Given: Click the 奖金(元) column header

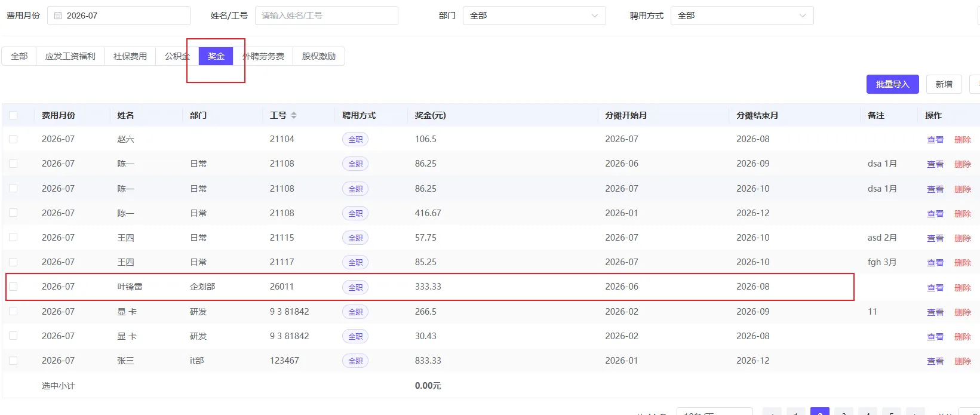Looking at the screenshot, I should pos(431,115).
